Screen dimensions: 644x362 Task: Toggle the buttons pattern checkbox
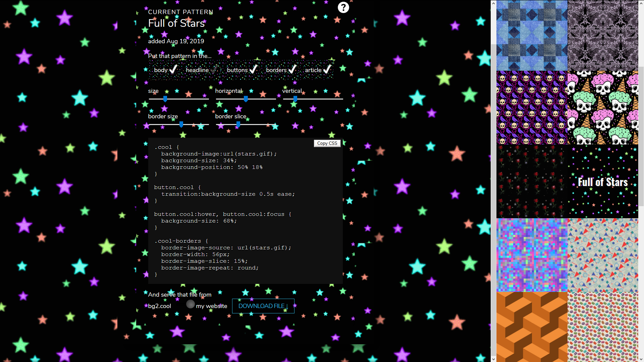(253, 70)
